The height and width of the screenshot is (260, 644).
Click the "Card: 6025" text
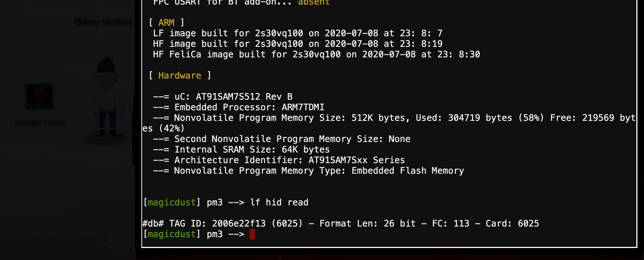(x=512, y=223)
